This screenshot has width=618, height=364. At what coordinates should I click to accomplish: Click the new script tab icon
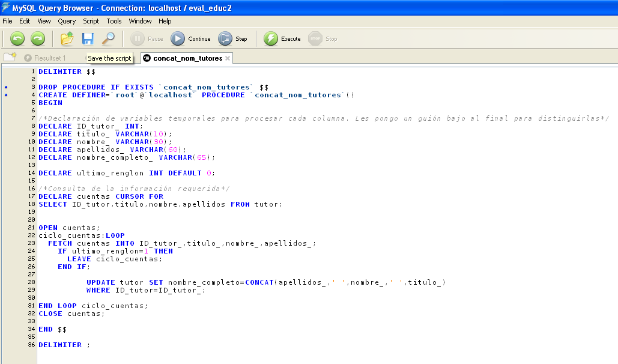point(10,58)
